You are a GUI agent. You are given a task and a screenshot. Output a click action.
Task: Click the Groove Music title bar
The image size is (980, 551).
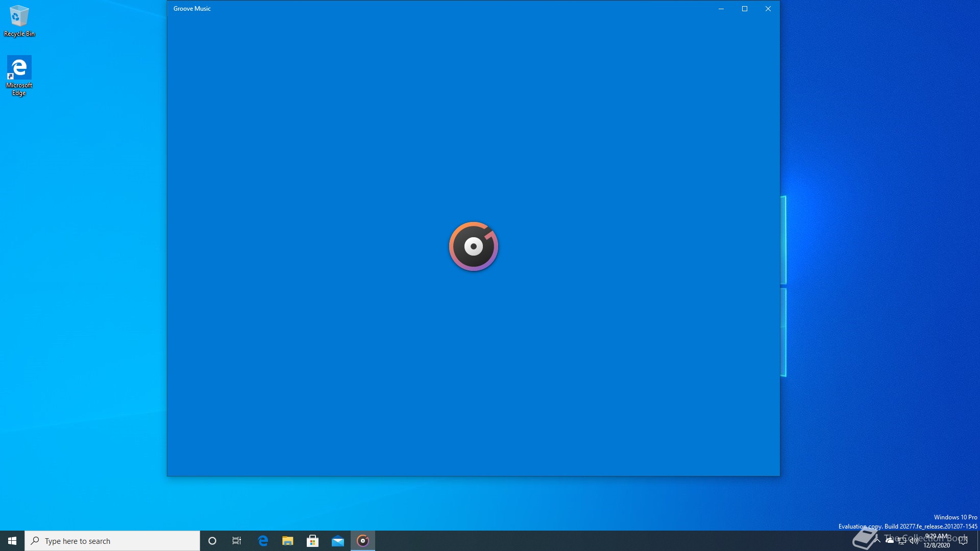434,9
